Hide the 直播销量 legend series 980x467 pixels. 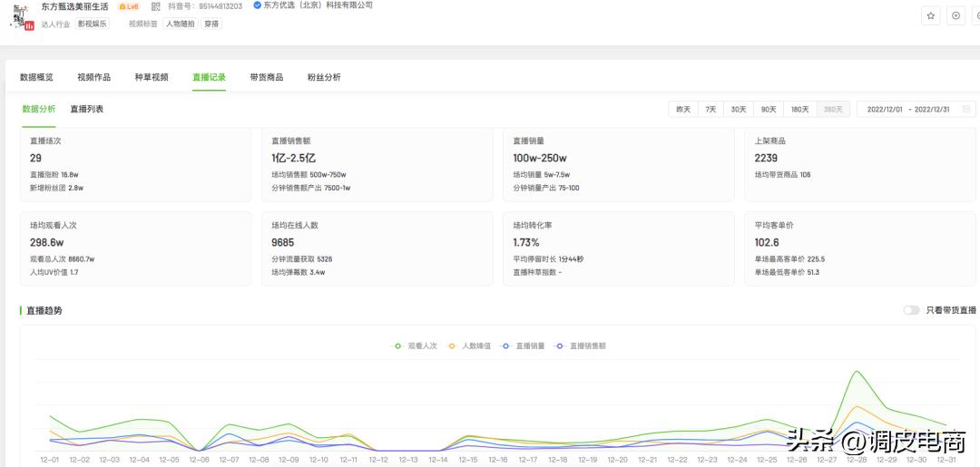tap(524, 345)
